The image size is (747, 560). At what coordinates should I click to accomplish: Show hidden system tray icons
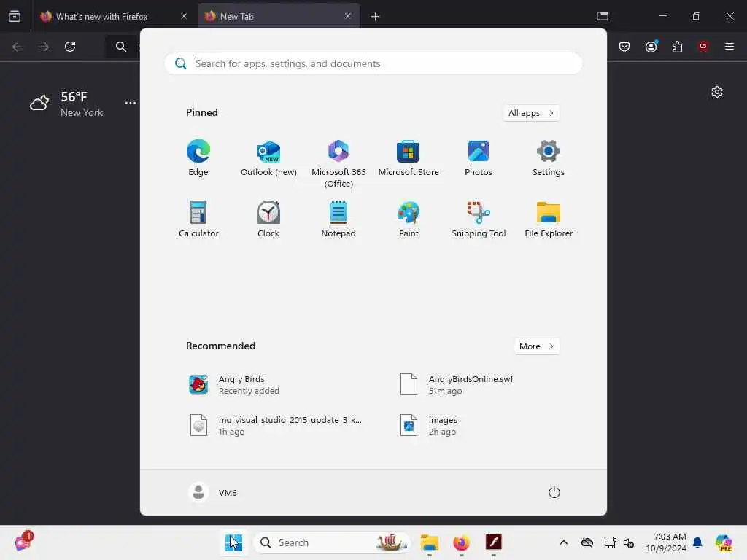tap(564, 542)
